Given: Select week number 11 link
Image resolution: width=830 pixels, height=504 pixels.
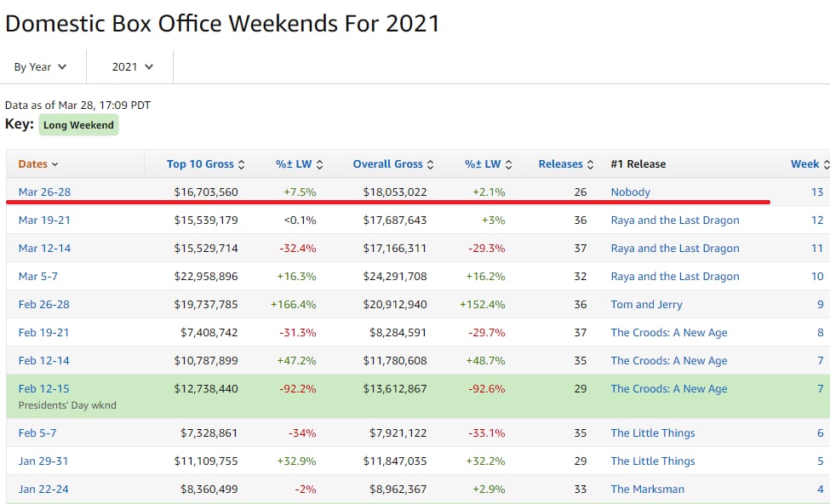Looking at the screenshot, I should (x=817, y=249).
